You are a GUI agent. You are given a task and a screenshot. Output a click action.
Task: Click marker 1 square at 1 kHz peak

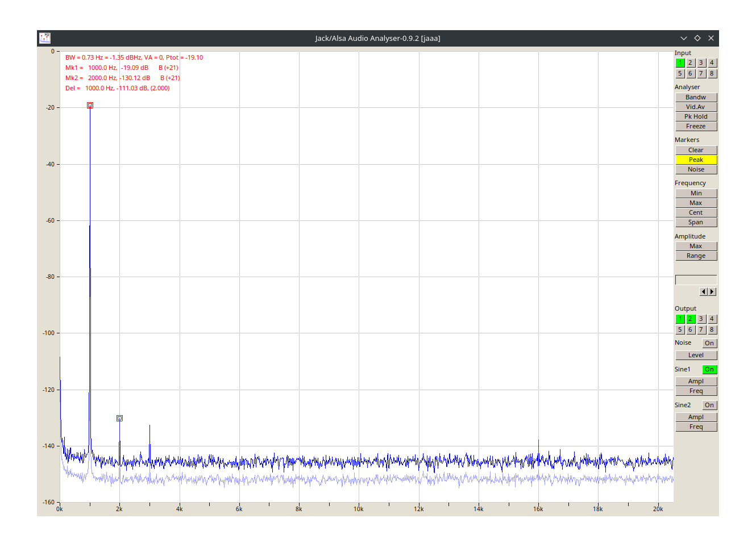(90, 106)
